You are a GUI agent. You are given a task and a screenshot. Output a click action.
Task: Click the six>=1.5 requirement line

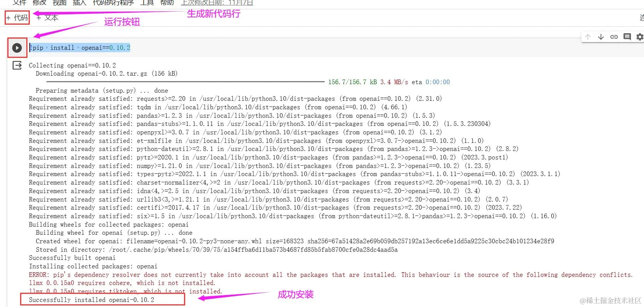click(293, 216)
